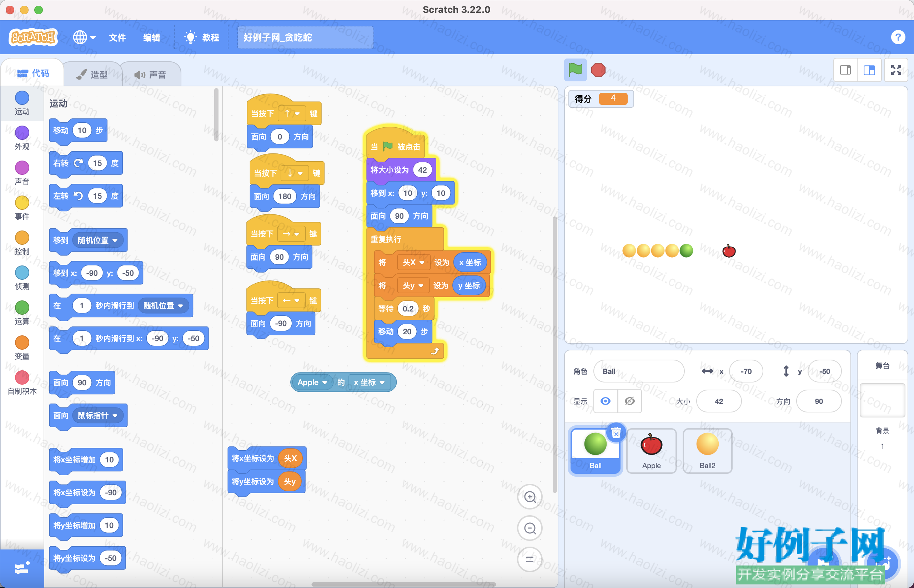
Task: Click the Scratch logo
Action: click(33, 37)
